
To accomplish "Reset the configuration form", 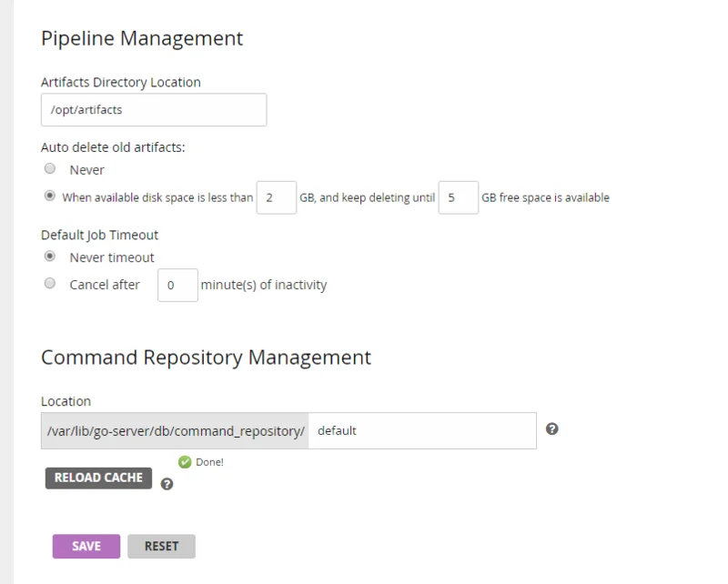I will coord(162,547).
